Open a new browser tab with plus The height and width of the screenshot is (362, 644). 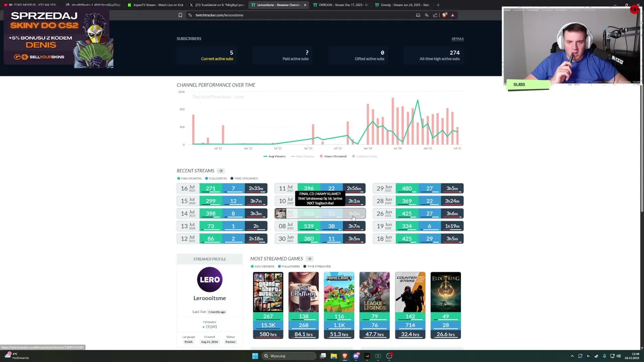click(x=438, y=5)
